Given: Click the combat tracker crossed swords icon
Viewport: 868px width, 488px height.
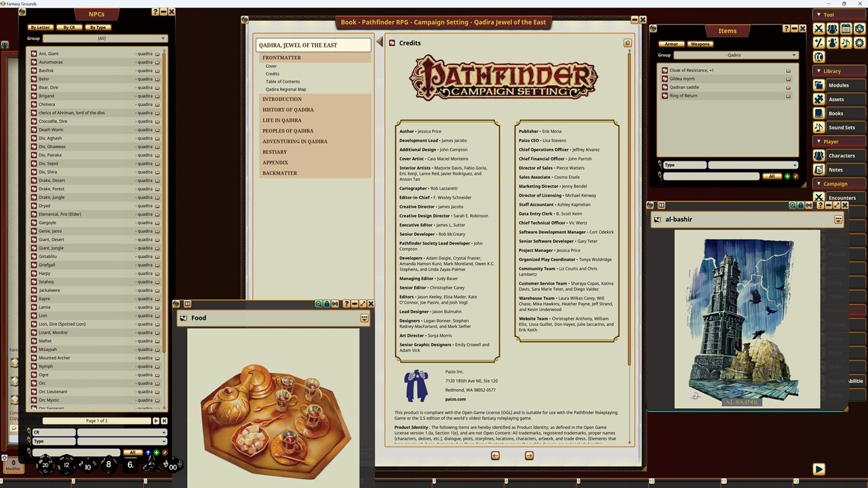Looking at the screenshot, I should tap(819, 28).
